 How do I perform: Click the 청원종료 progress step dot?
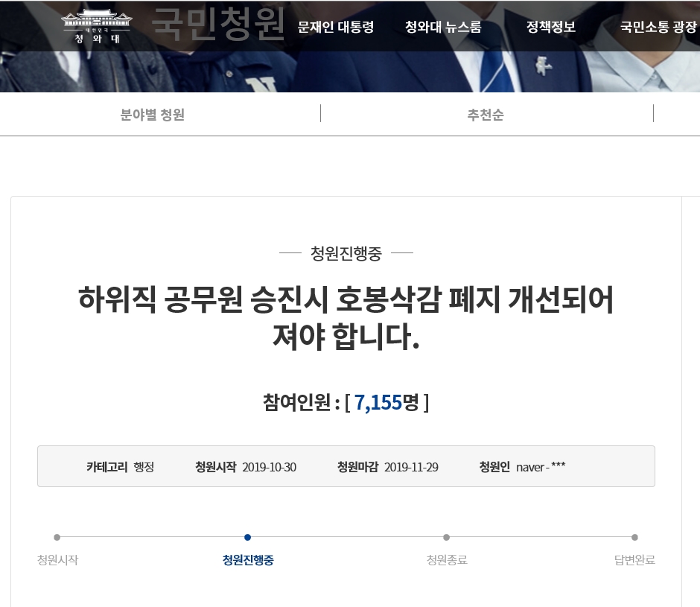click(446, 537)
